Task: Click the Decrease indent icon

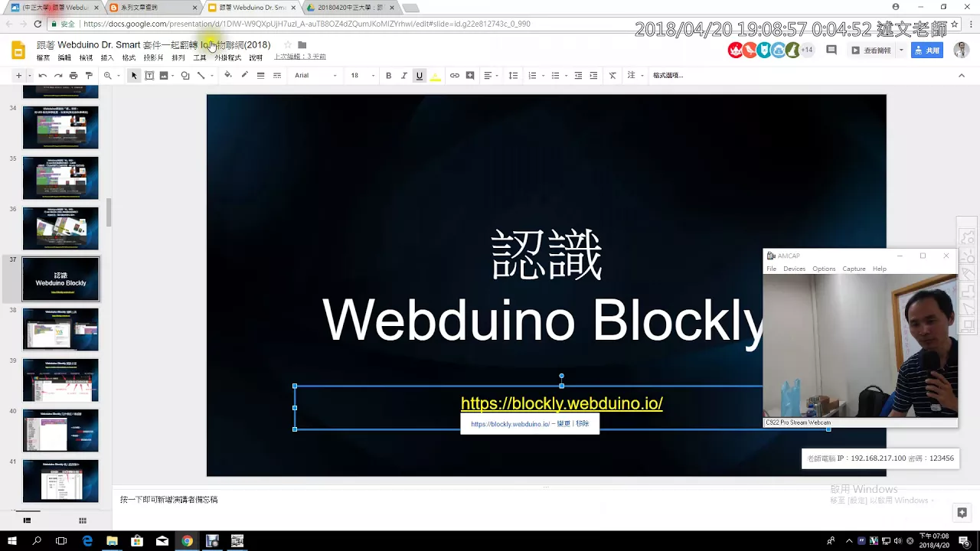Action: click(578, 76)
